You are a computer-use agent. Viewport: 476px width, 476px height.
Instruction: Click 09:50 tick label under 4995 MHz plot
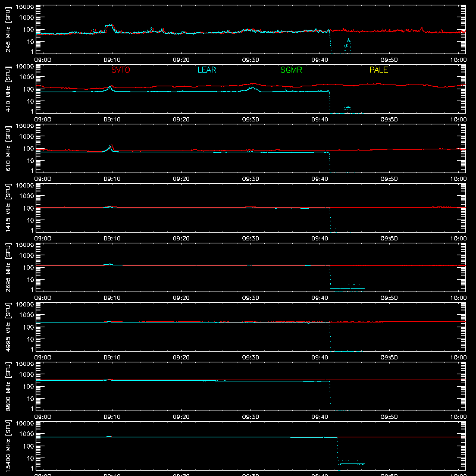tap(389, 358)
